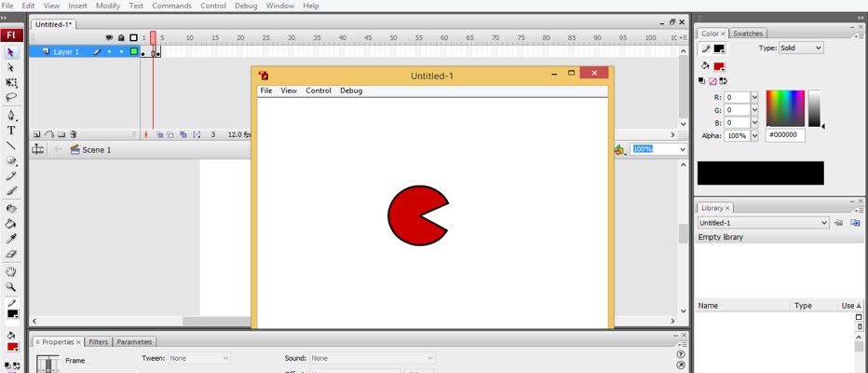
Task: Click the Edit Multiple Frames icon
Action: pyautogui.click(x=183, y=134)
